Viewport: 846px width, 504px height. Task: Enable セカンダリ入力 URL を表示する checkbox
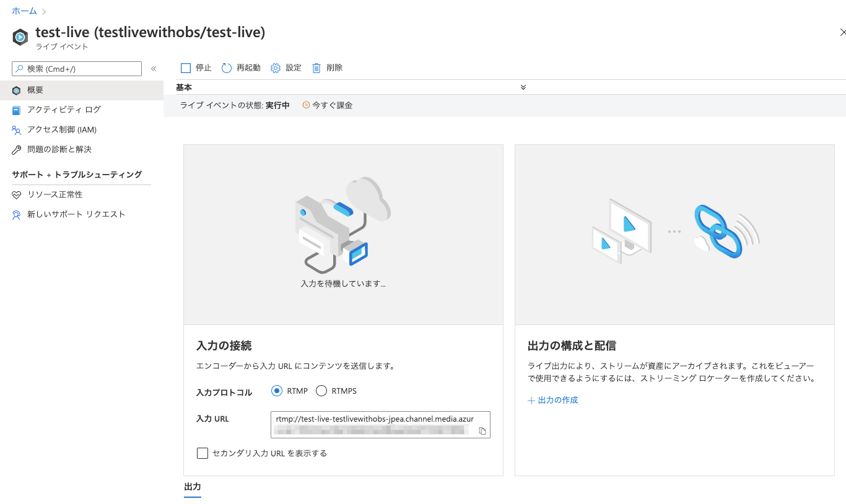tap(202, 453)
